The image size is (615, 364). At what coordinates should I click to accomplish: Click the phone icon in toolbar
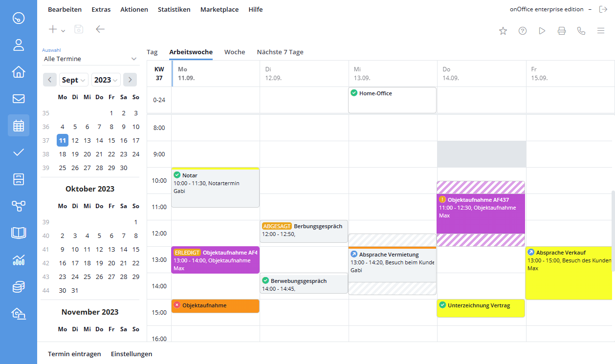tap(581, 31)
